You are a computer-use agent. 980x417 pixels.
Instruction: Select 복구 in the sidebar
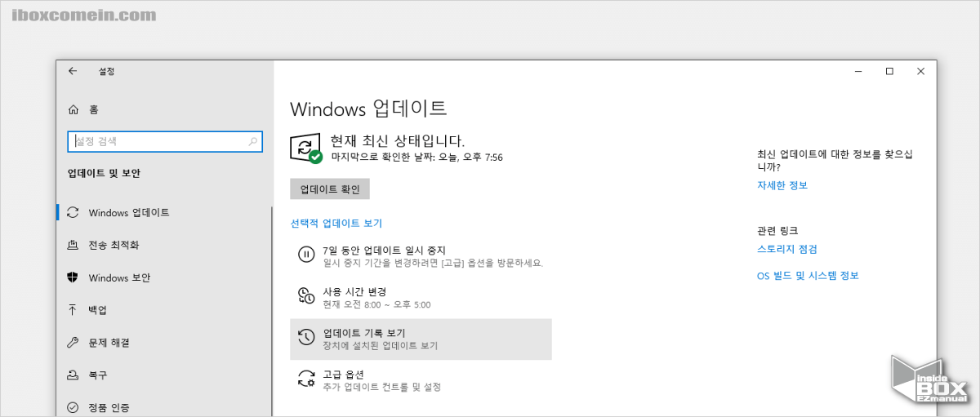(x=163, y=375)
